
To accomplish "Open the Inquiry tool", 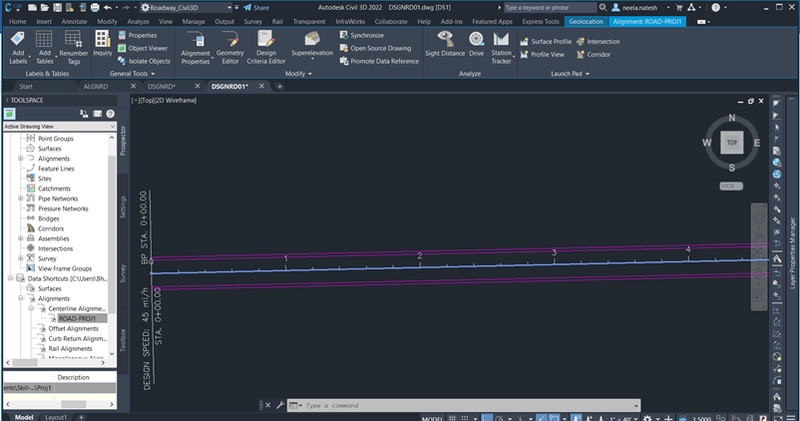I will point(102,43).
